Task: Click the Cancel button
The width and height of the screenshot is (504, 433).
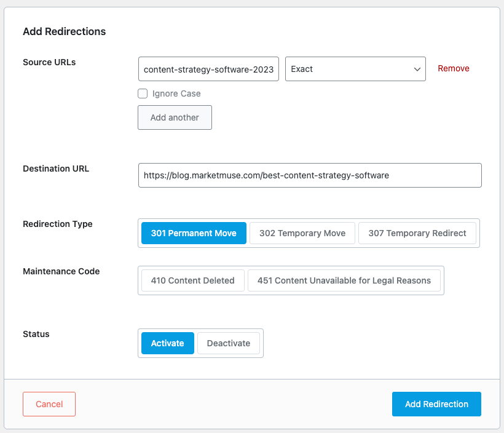Action: pos(49,404)
